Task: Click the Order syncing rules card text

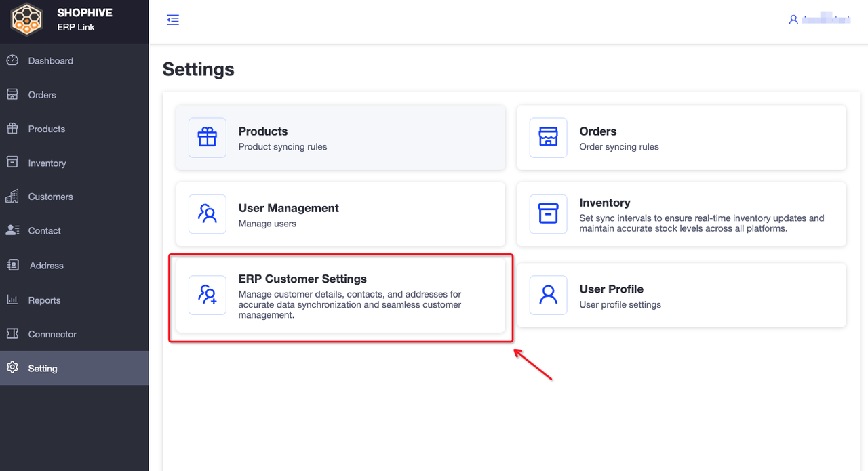Action: [x=619, y=147]
